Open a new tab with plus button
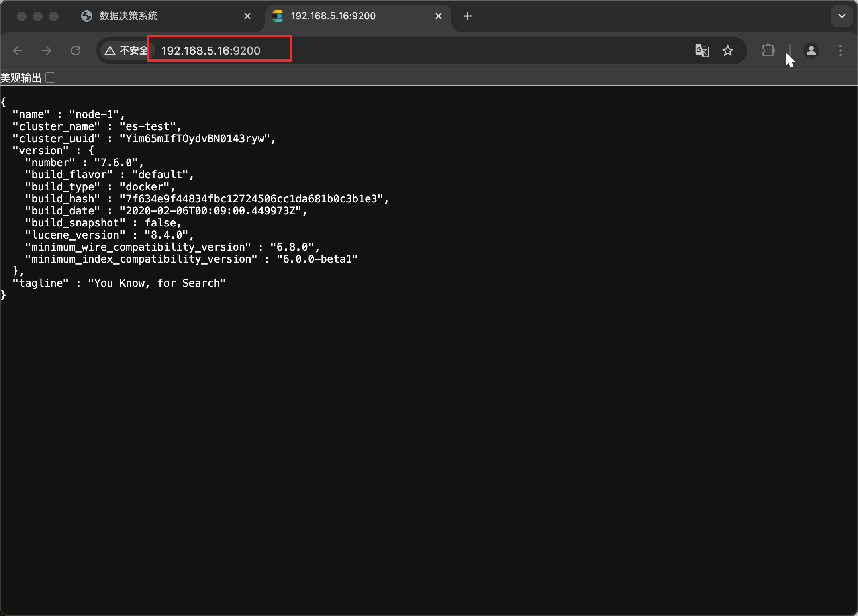858x616 pixels. pyautogui.click(x=467, y=16)
